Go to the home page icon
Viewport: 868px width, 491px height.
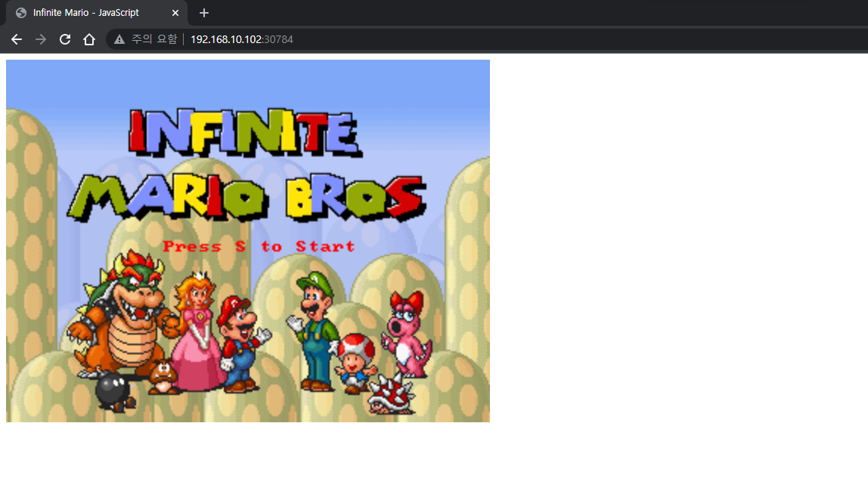point(89,39)
